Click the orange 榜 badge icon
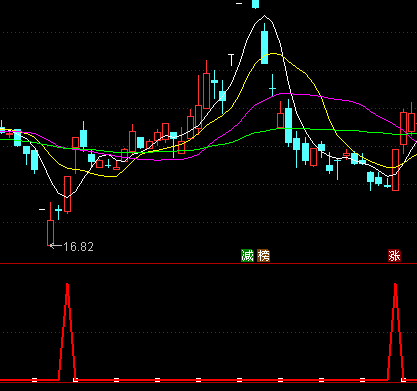417x391 pixels. (263, 256)
